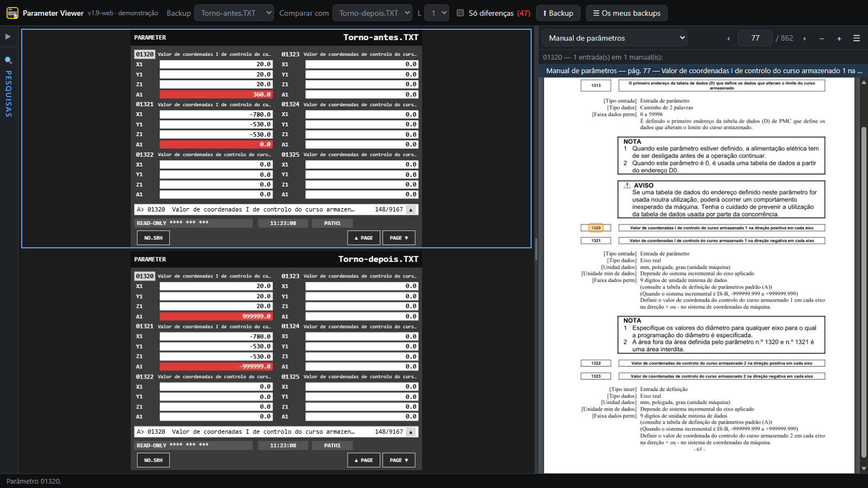Click the PATH1 indicator in Torno-antes panel
This screenshot has width=868, height=488.
[333, 223]
